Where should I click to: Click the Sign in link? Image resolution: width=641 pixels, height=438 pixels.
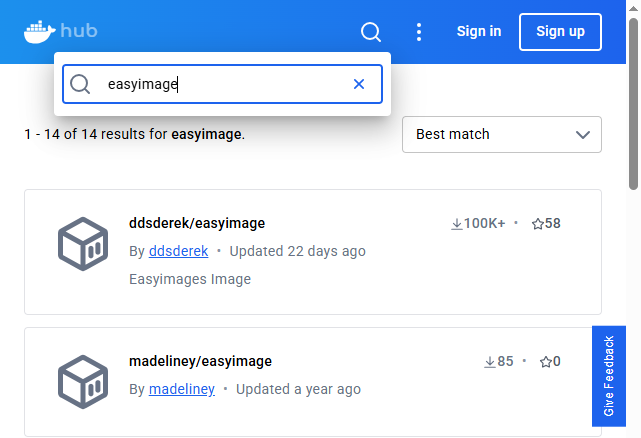(479, 31)
